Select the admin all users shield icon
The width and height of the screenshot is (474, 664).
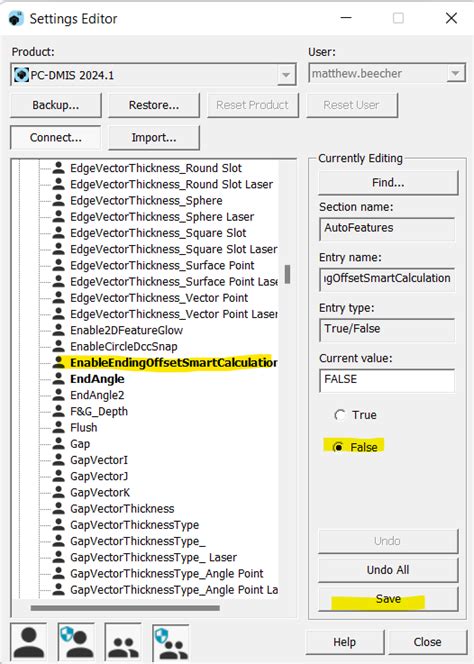171,642
